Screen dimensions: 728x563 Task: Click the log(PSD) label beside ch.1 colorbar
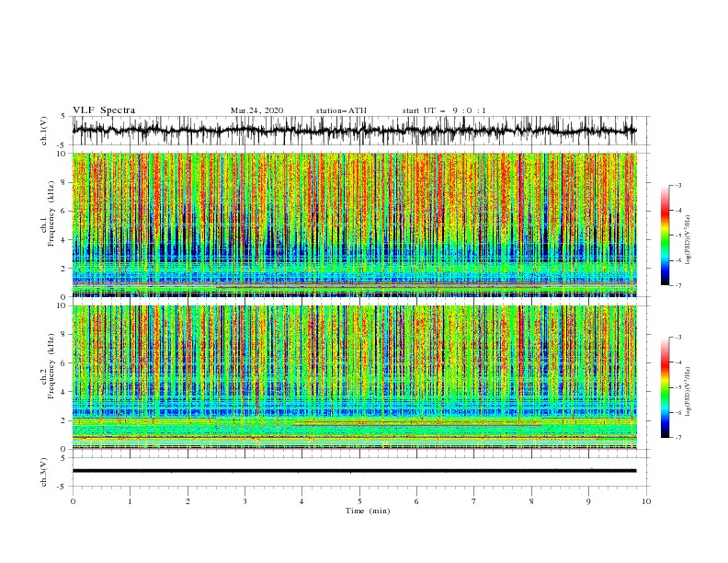coord(688,240)
